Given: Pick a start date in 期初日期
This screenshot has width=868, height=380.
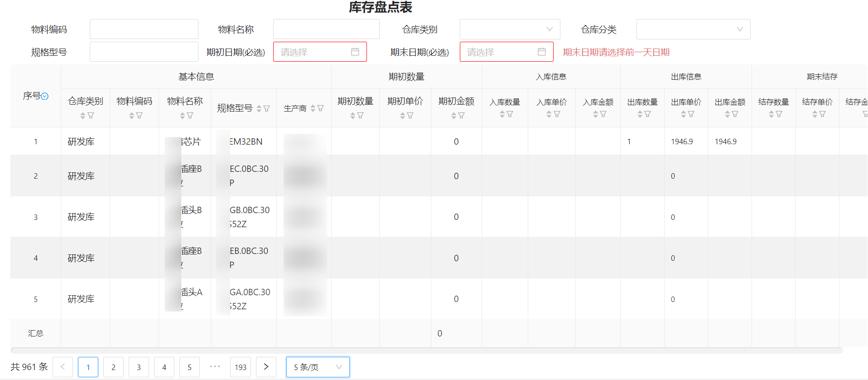Looking at the screenshot, I should [320, 52].
